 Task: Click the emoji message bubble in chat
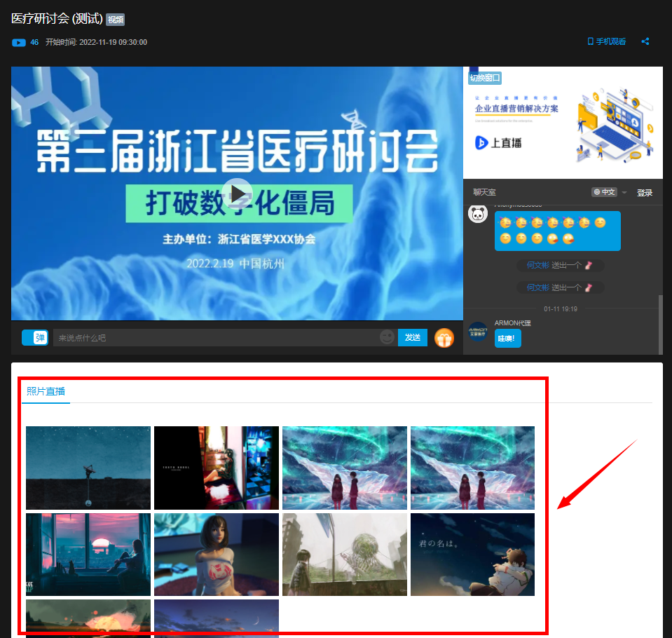coord(557,231)
